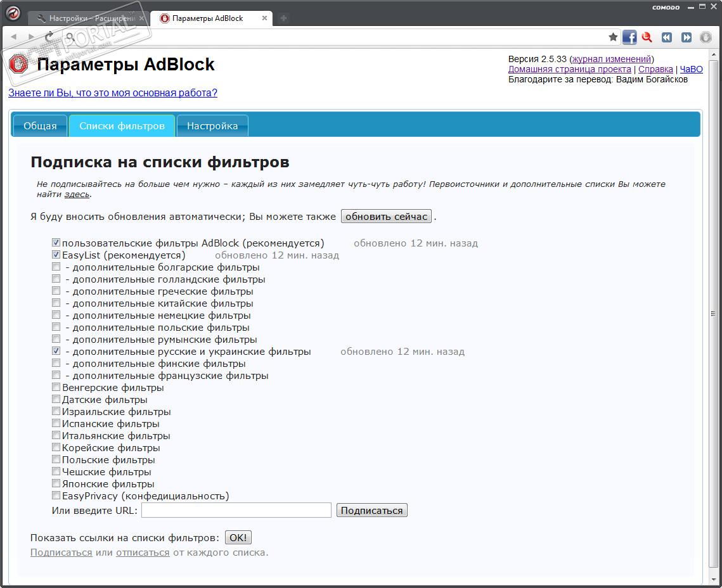The image size is (722, 588).
Task: Disable дополнительные русские и украинские фильтры
Action: [x=56, y=350]
